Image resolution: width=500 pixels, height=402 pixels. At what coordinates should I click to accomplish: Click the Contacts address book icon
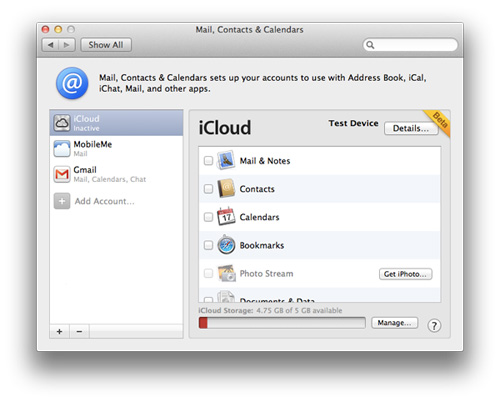[x=226, y=189]
